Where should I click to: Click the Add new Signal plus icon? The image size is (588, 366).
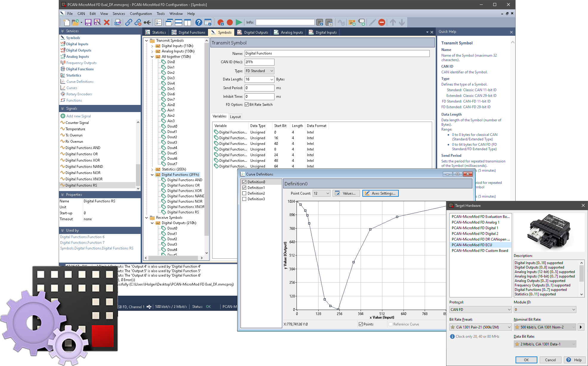(63, 116)
